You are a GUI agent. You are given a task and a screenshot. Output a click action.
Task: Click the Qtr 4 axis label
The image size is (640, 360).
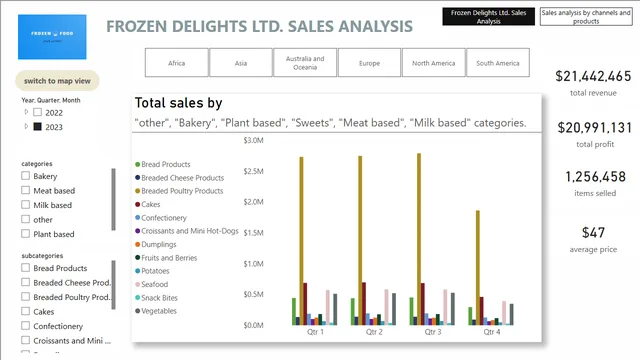pos(492,332)
